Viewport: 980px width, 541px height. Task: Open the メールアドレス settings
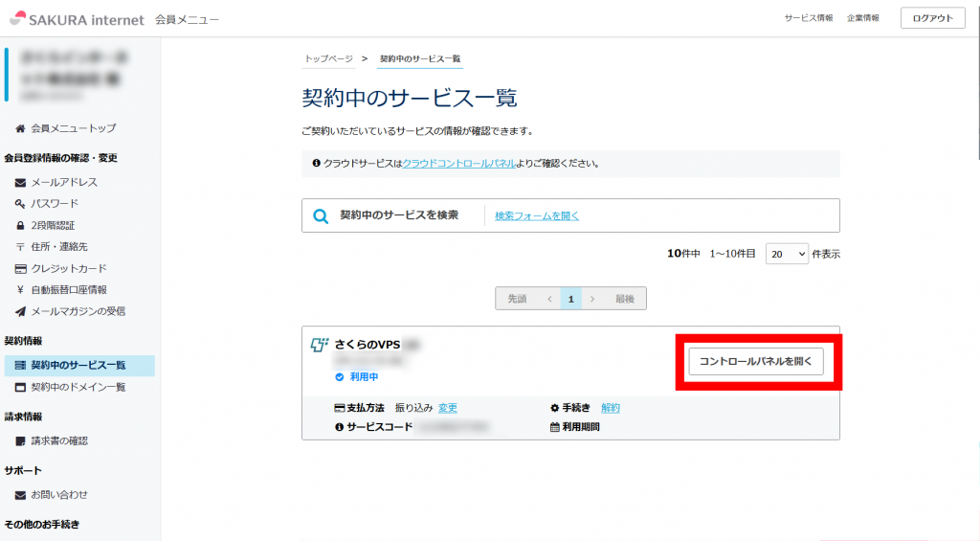(64, 182)
